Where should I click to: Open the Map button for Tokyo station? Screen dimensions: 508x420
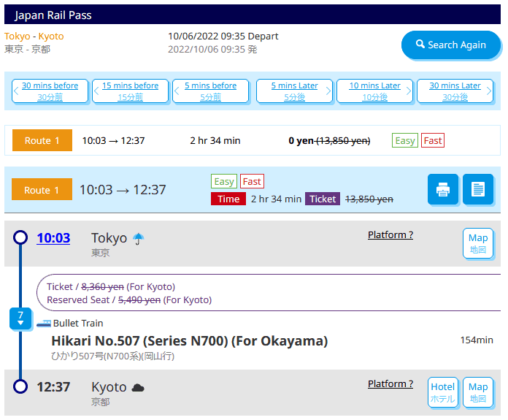tap(478, 243)
